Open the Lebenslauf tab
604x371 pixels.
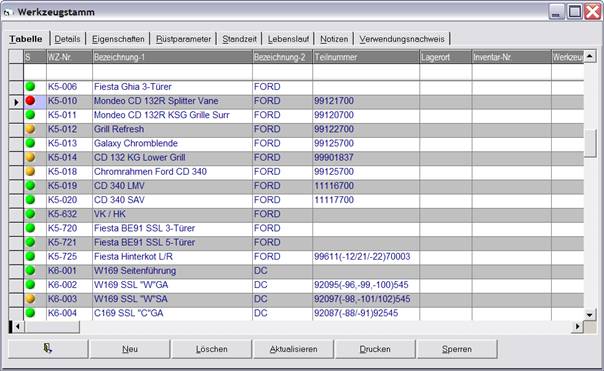[289, 39]
